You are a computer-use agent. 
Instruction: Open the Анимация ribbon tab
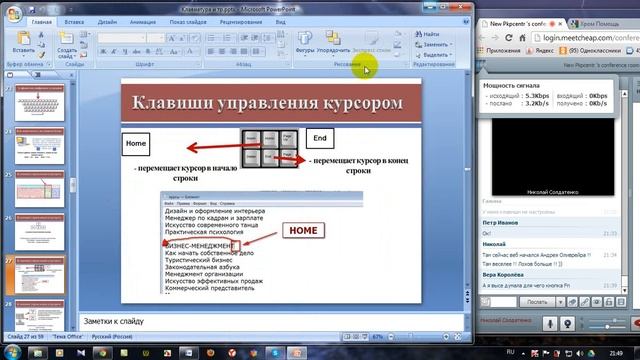click(142, 22)
